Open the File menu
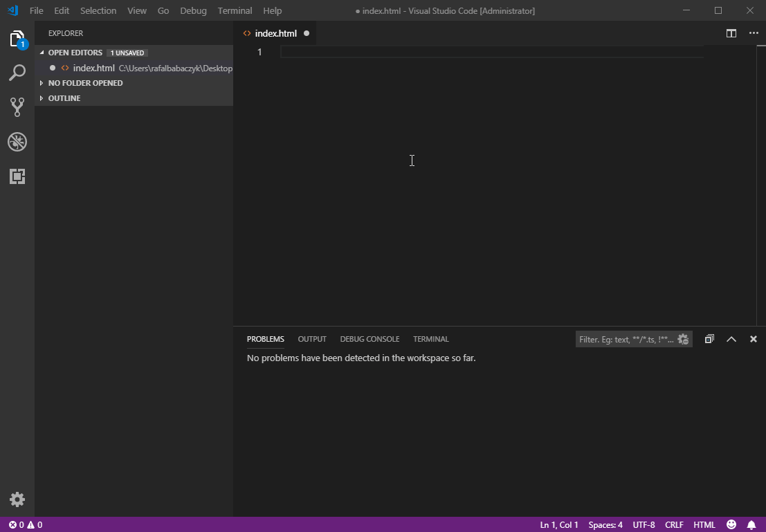Image resolution: width=766 pixels, height=532 pixels. (36, 10)
